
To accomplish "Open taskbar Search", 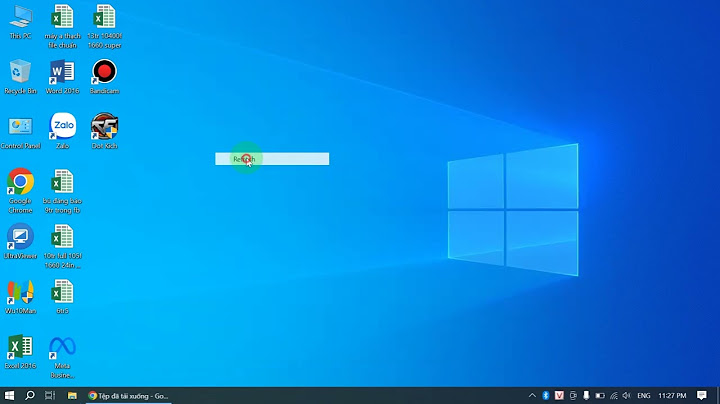I will click(30, 395).
